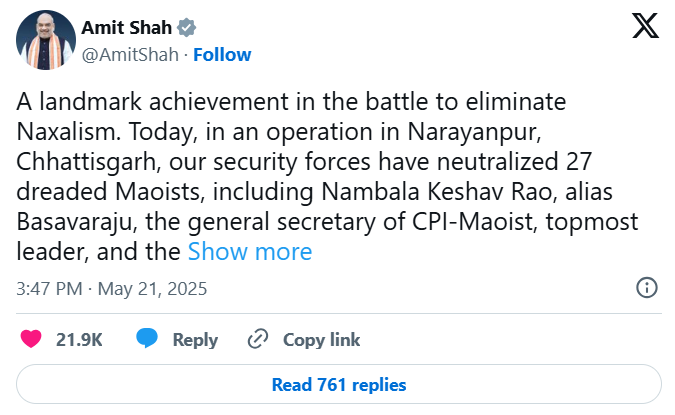This screenshot has width=675, height=415.
Task: Open Amit Shah's profile picture
Action: (44, 40)
